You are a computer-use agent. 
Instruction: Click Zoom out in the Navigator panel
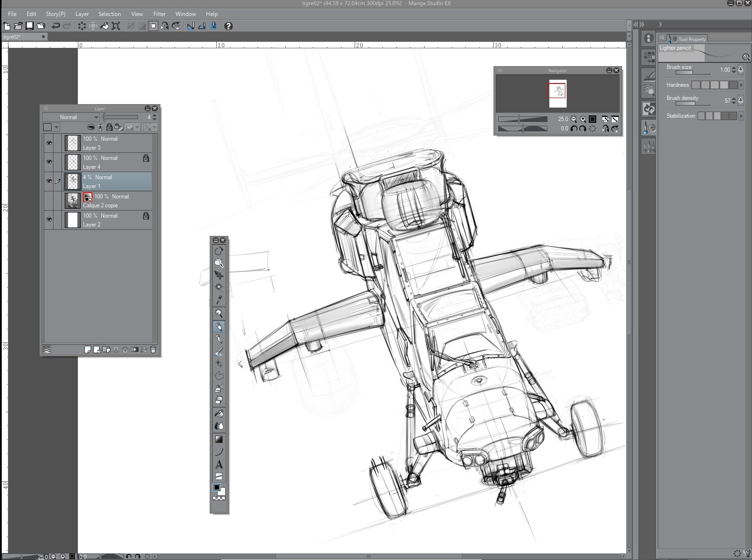click(574, 119)
